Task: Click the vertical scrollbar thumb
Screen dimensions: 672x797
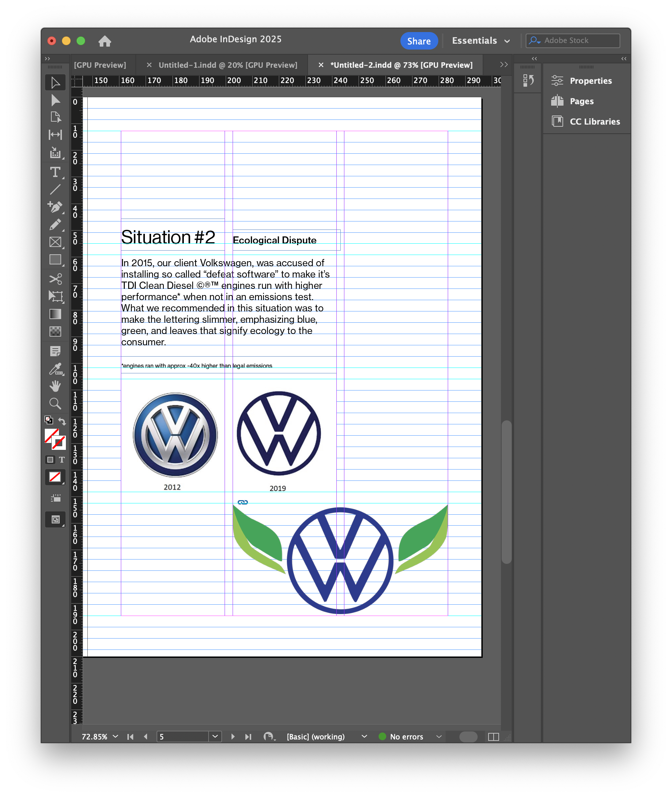Action: click(506, 492)
